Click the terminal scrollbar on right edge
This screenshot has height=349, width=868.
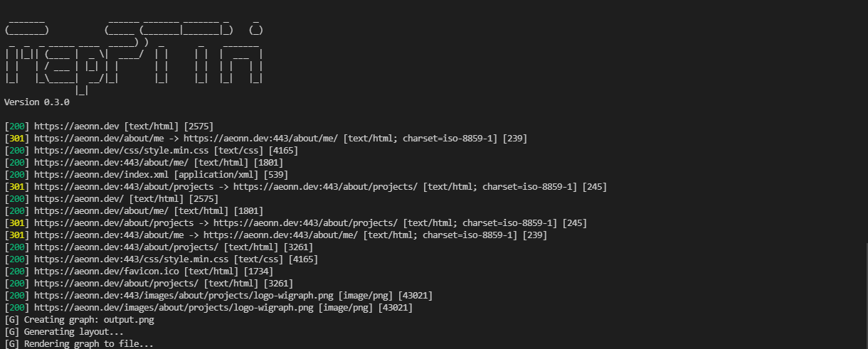click(865, 295)
